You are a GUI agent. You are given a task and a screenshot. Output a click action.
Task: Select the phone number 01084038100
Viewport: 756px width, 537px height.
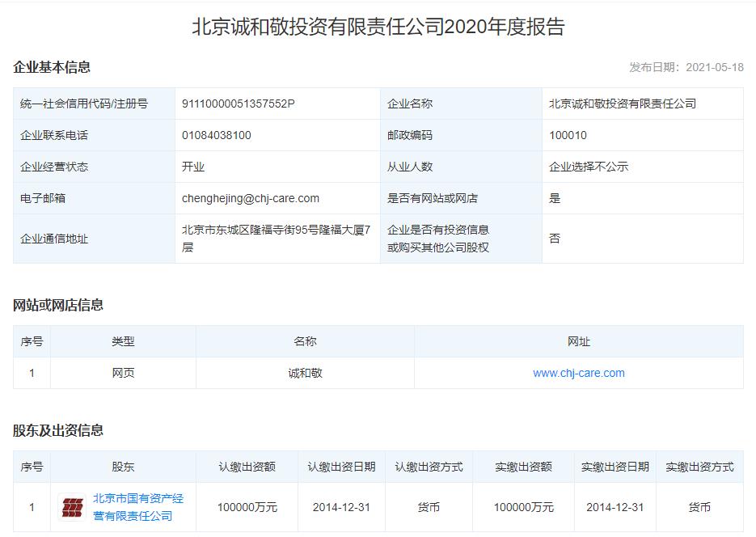(x=217, y=135)
